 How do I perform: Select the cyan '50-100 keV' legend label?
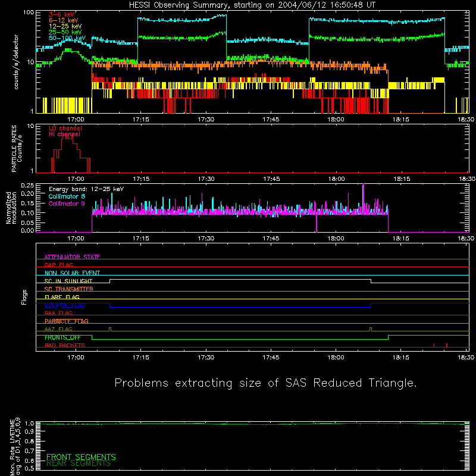pyautogui.click(x=67, y=38)
